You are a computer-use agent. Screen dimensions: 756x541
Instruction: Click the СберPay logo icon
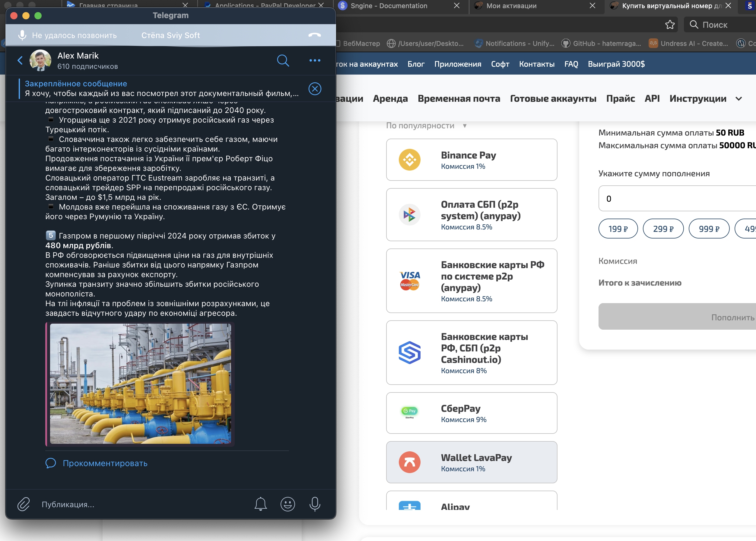pos(409,412)
